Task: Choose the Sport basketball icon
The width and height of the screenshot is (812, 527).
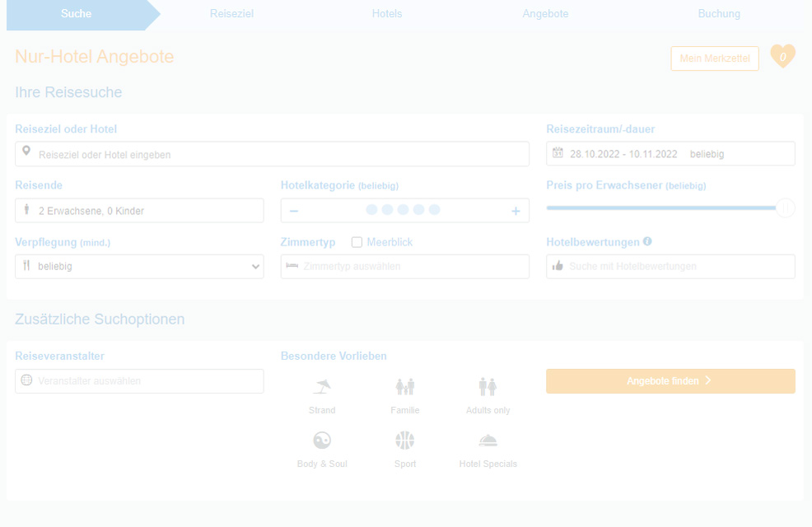Action: point(405,441)
